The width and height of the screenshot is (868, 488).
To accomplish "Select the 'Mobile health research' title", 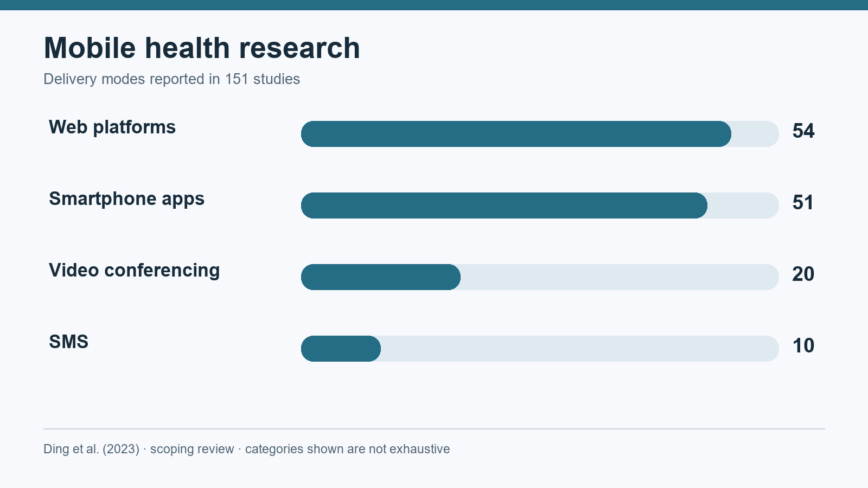I will [202, 48].
